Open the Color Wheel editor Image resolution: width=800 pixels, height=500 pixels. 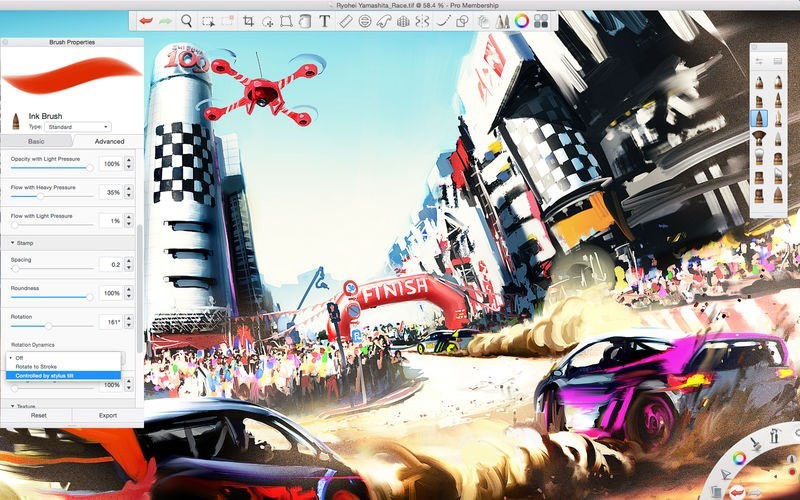point(521,21)
